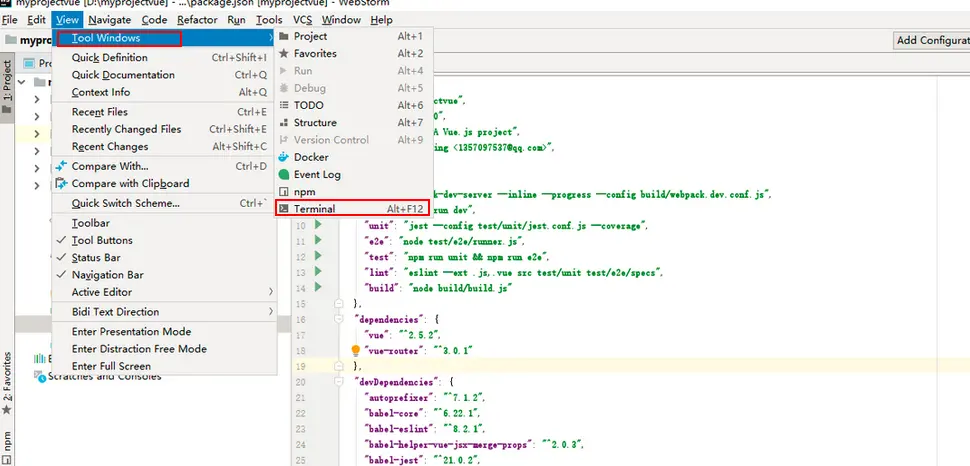The width and height of the screenshot is (970, 466).
Task: Open the Run menu in menu bar
Action: [x=236, y=20]
